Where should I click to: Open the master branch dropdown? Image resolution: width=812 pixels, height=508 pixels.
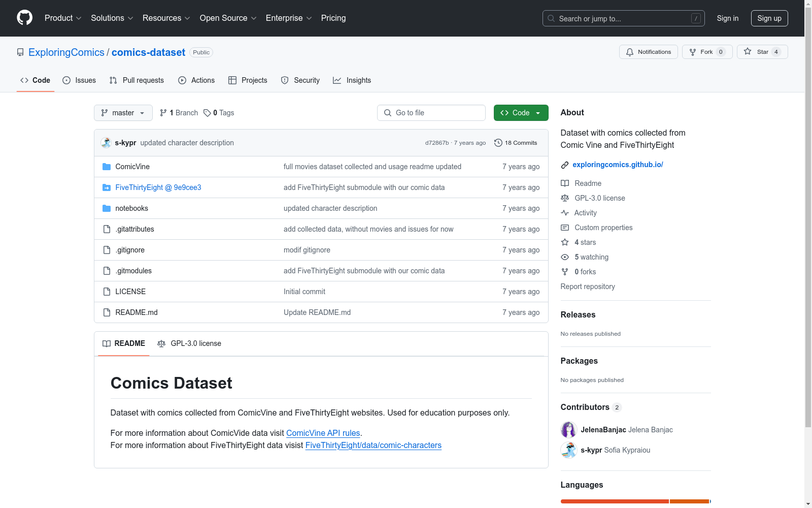click(x=123, y=113)
